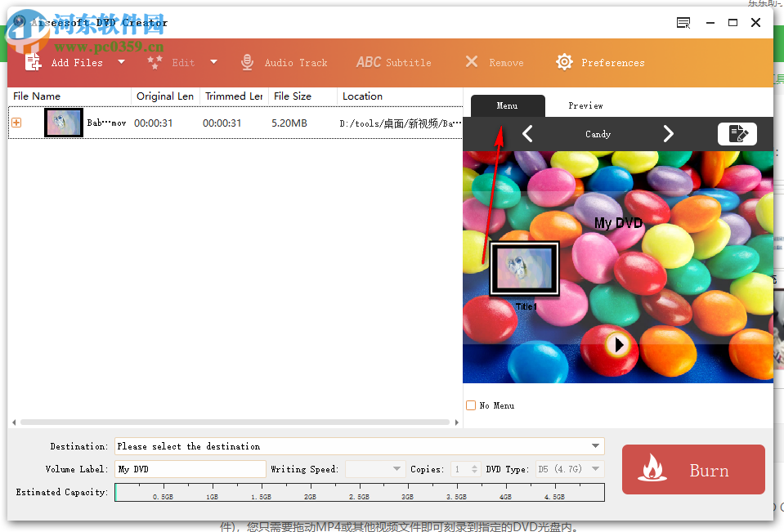
Task: Click the Remove icon
Action: pos(472,61)
